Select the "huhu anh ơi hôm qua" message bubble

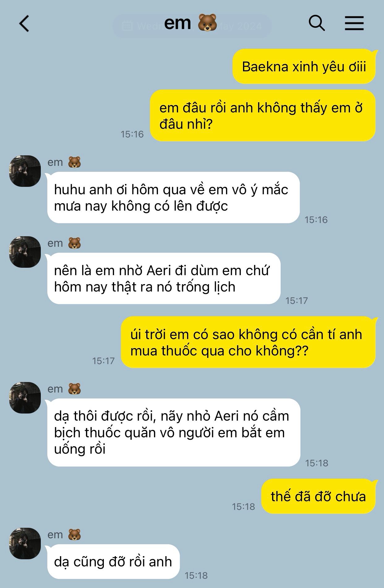click(x=173, y=197)
